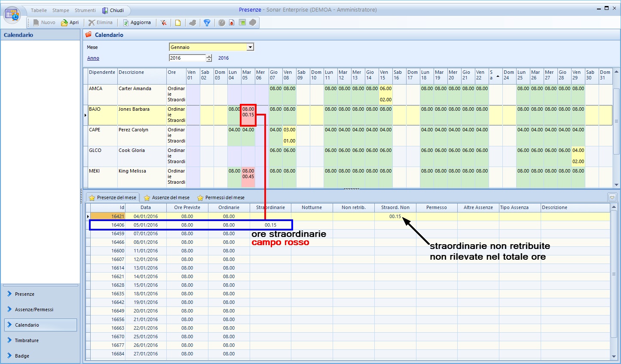Image resolution: width=621 pixels, height=364 pixels.
Task: Click the lower grid vertical scrollbar
Action: tap(614, 274)
